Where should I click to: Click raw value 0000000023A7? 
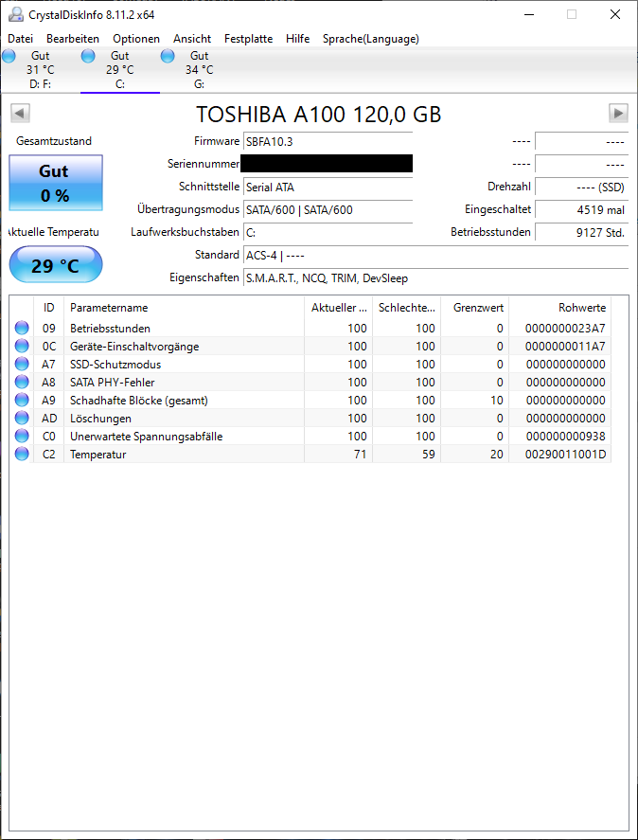pos(565,329)
